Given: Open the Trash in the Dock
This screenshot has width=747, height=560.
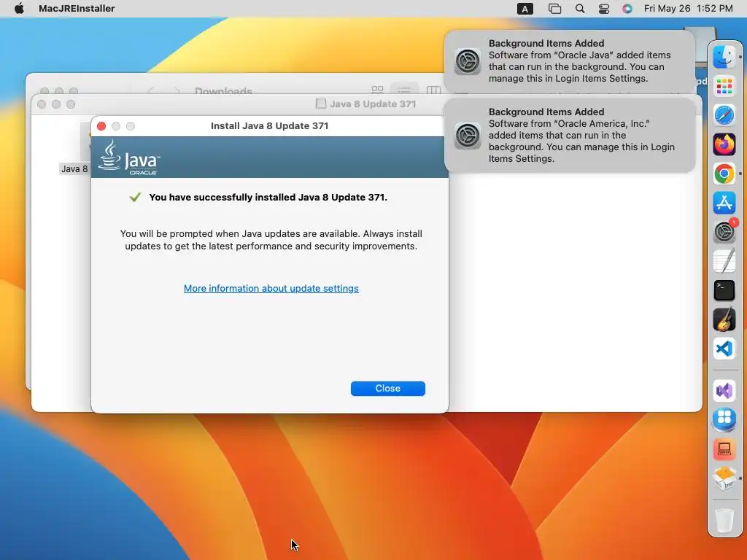Looking at the screenshot, I should pyautogui.click(x=724, y=520).
